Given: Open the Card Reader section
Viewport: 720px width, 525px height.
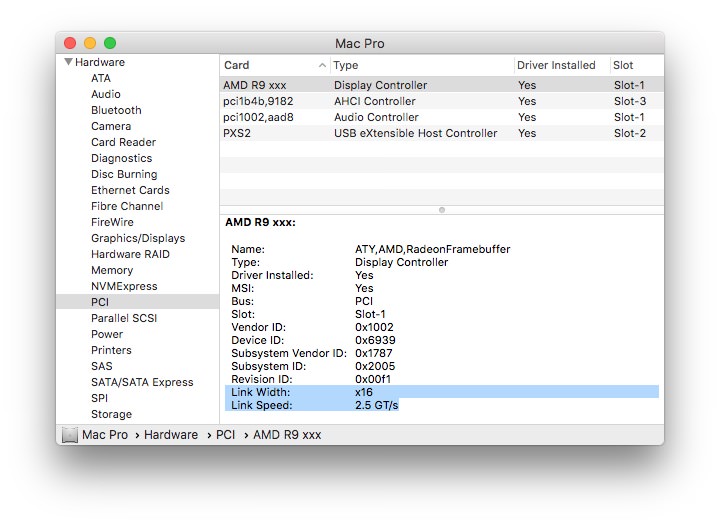Looking at the screenshot, I should point(124,142).
